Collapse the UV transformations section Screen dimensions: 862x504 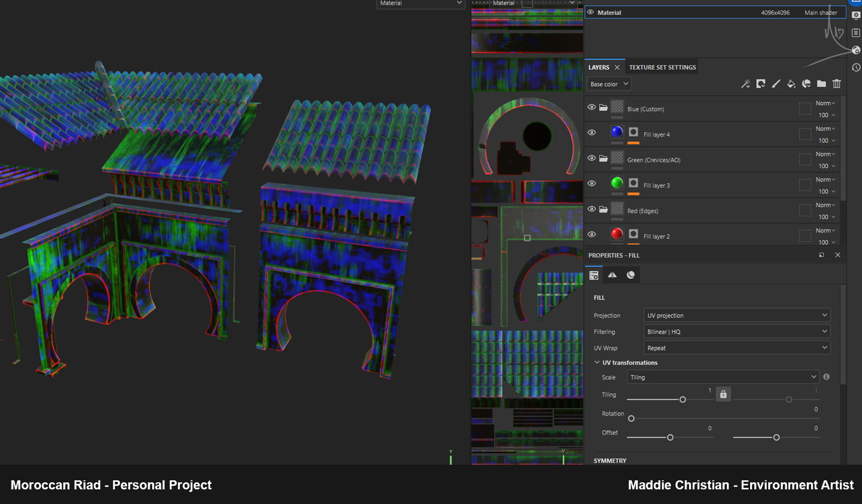coord(597,362)
